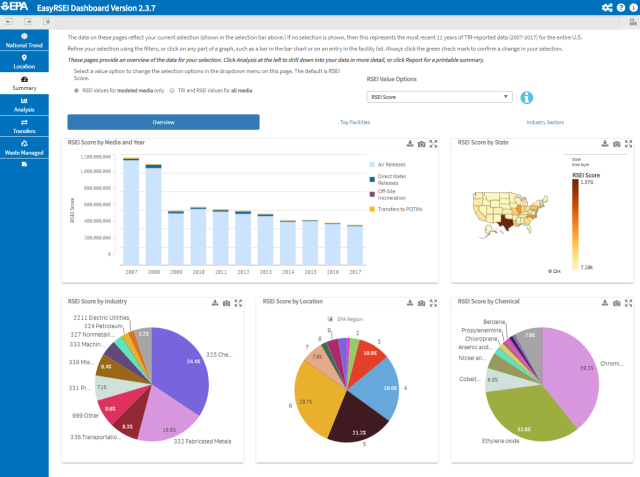Expand the settings gears menu in header

[607, 8]
